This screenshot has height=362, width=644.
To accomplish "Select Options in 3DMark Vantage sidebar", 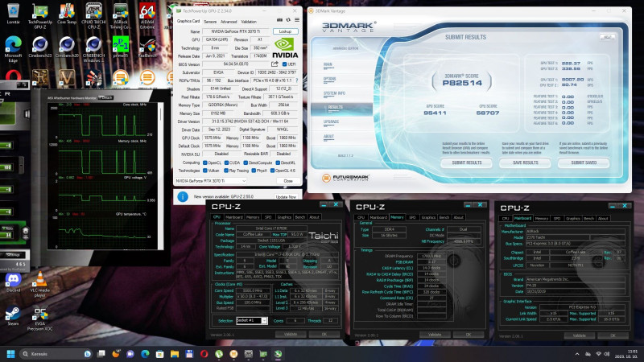I will click(x=329, y=79).
